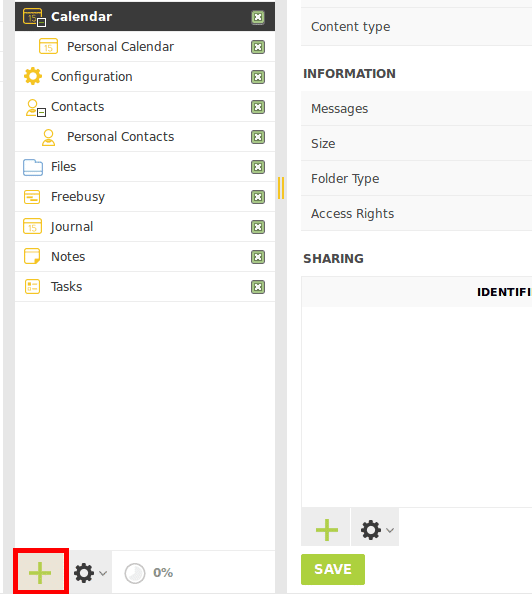Click the Tasks list icon
The height and width of the screenshot is (594, 532).
pyautogui.click(x=32, y=286)
